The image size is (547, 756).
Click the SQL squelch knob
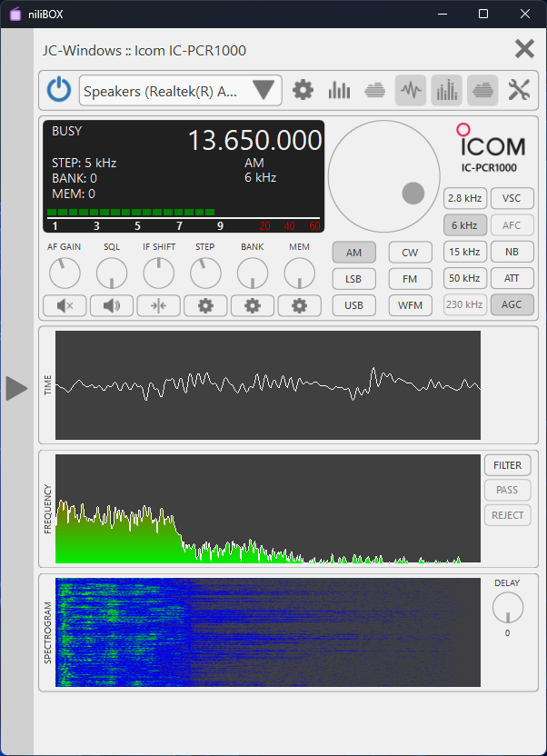[x=112, y=273]
